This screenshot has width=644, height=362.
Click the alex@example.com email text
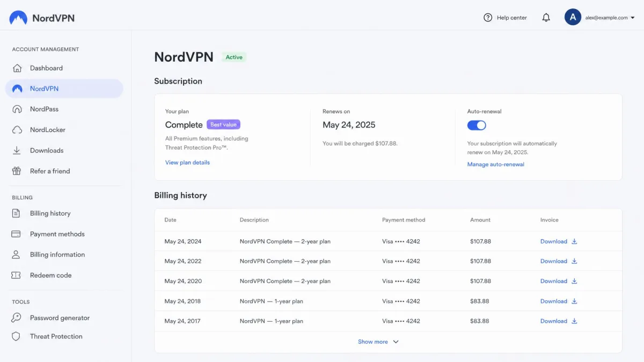tap(606, 18)
